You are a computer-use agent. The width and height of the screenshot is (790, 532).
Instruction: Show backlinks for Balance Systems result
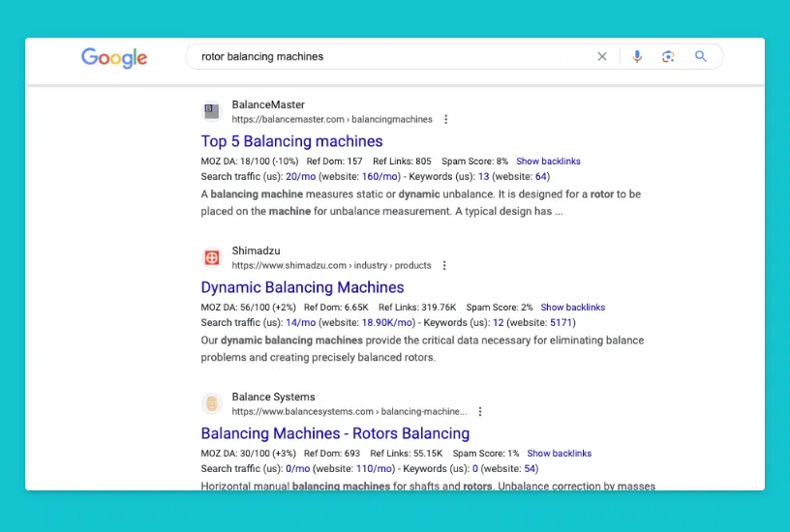560,453
